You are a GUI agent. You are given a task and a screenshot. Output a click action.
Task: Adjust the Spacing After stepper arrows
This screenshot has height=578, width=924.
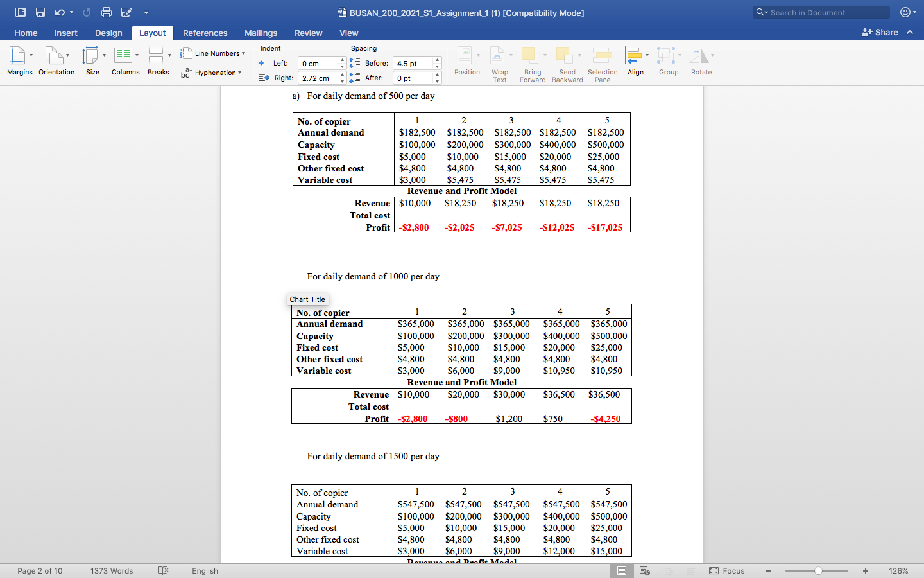[438, 78]
